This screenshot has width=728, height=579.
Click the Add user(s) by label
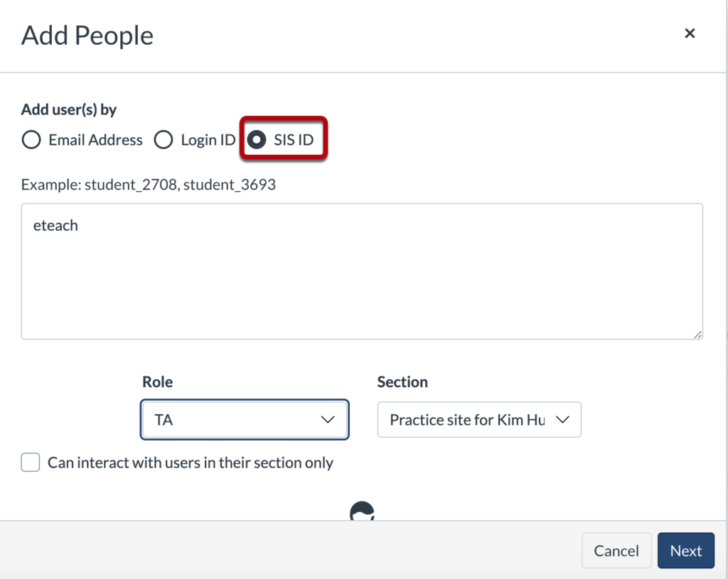coord(68,109)
